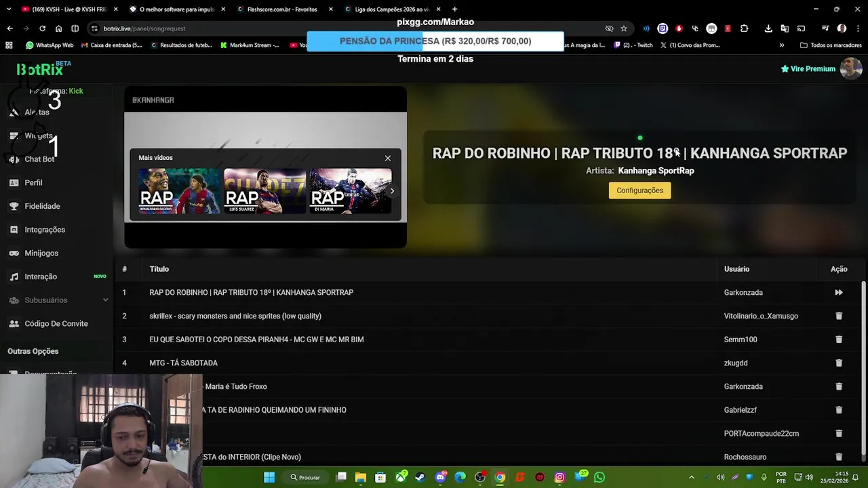Click the BotRix logo
The image size is (868, 488).
pos(40,69)
